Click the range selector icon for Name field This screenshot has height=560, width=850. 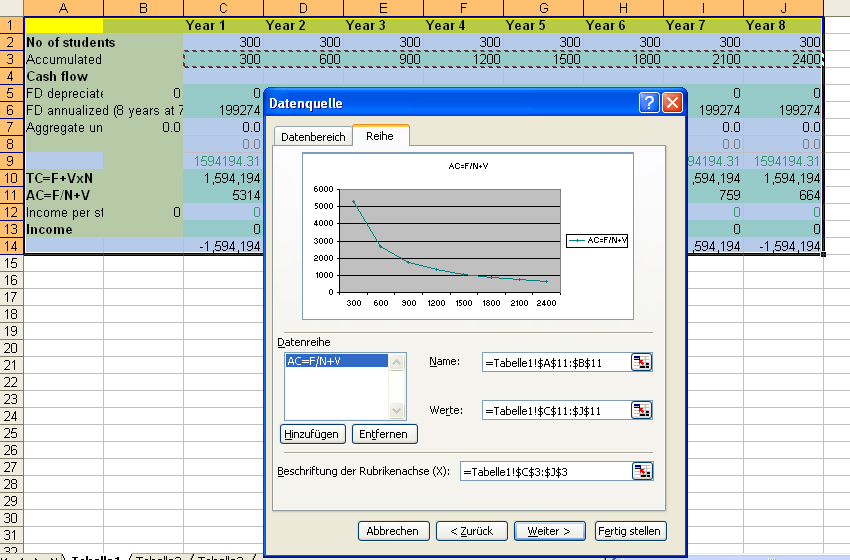(x=641, y=362)
